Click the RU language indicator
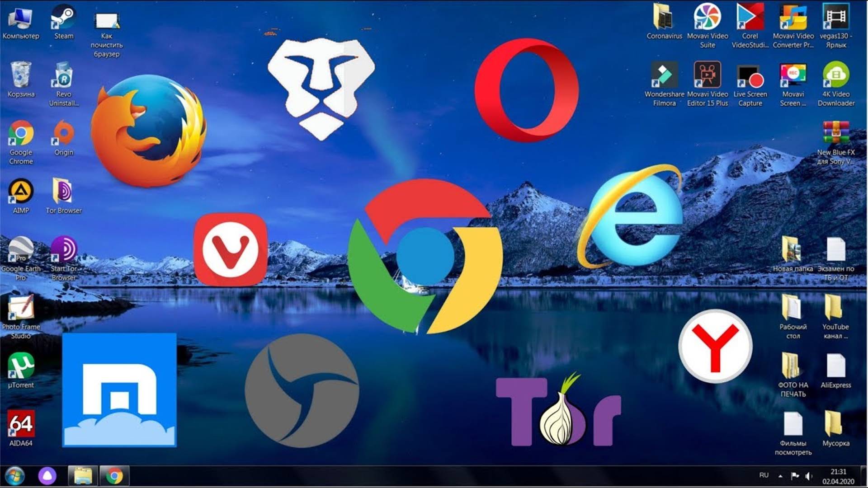Screen dimensions: 868x488 [x=764, y=475]
